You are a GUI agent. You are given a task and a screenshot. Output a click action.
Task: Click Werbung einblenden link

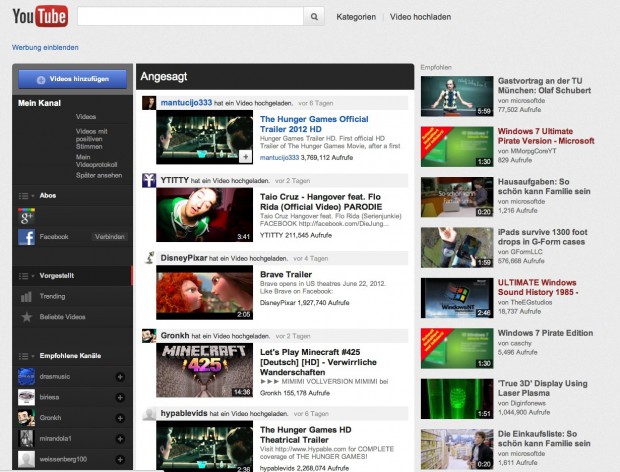pos(45,47)
